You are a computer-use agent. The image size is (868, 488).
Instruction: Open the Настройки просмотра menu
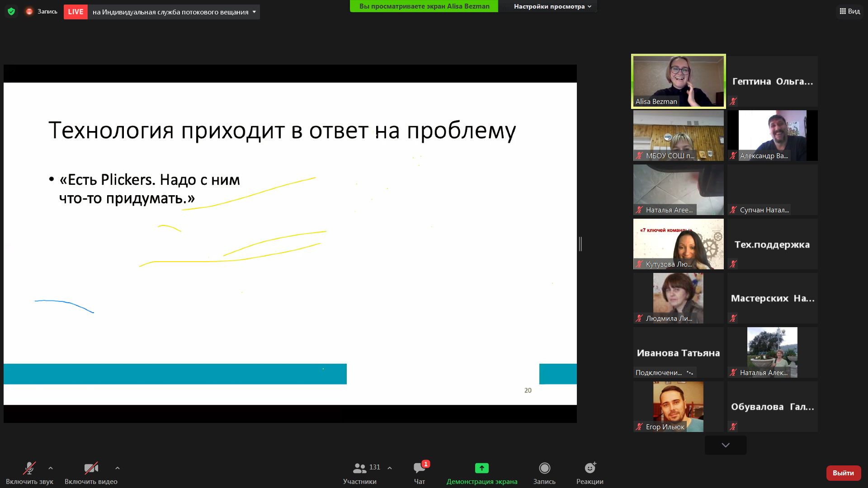552,6
